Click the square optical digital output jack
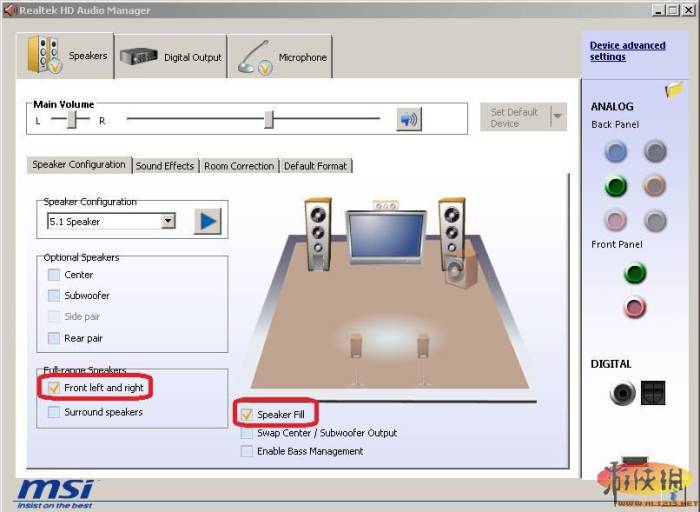Screen dimensions: 700x512 point(653,393)
